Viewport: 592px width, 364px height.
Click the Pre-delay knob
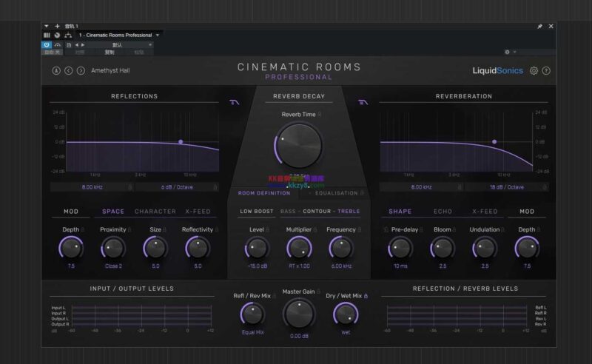click(400, 248)
